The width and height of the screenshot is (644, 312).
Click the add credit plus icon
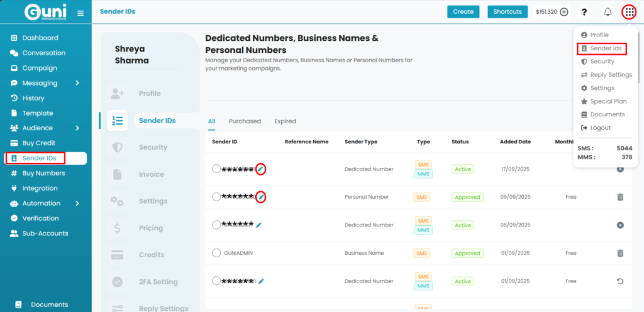tap(564, 12)
